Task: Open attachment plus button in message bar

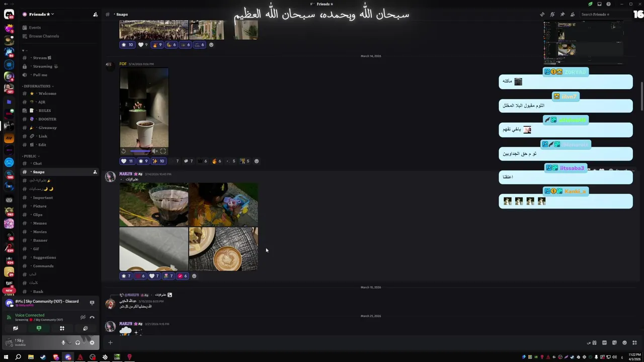Action: pos(110,343)
